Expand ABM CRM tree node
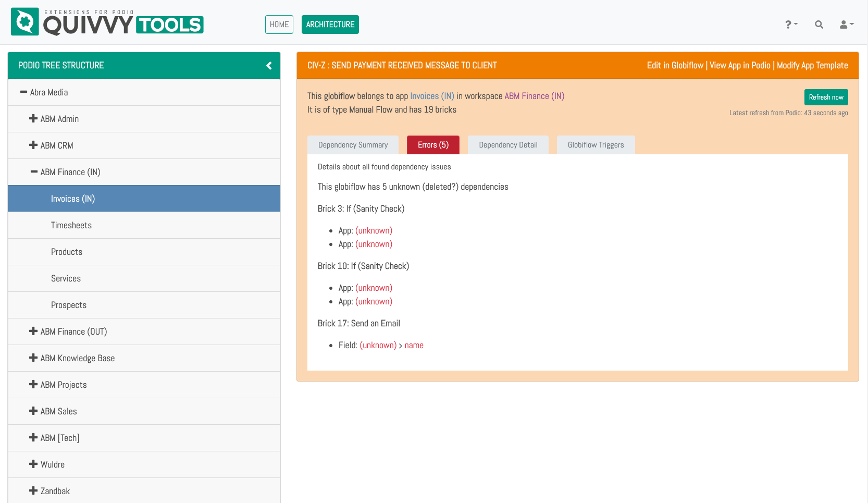Screen dimensions: 868x503 [x=33, y=145]
